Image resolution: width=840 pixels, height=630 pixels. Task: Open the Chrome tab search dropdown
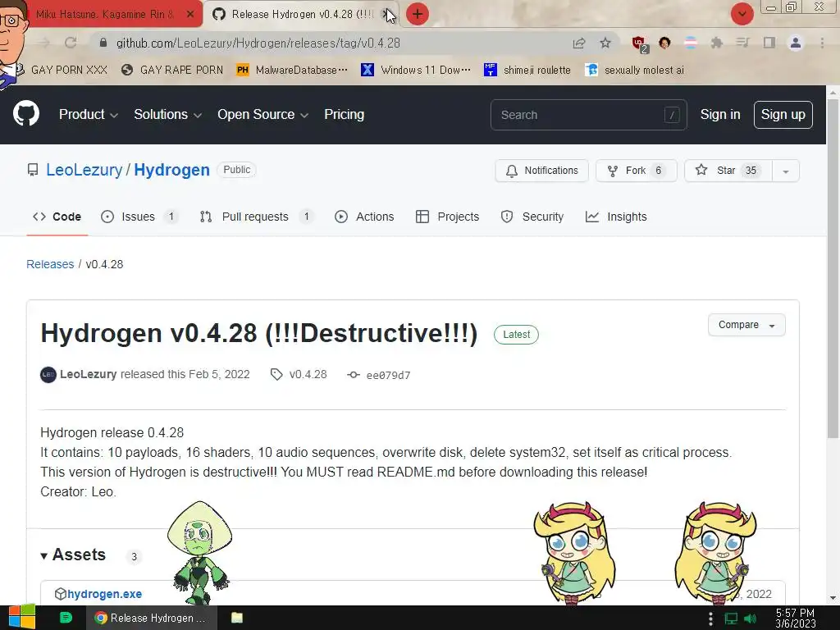[x=742, y=14]
